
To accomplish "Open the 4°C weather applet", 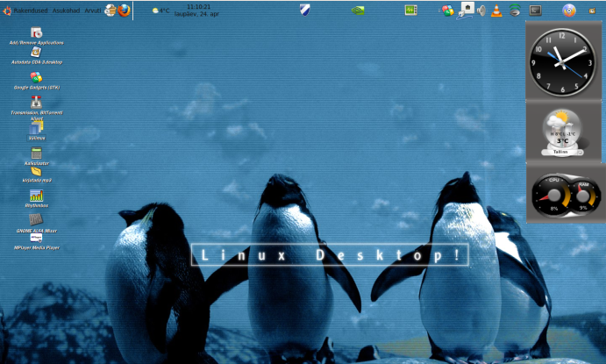I will click(x=160, y=11).
